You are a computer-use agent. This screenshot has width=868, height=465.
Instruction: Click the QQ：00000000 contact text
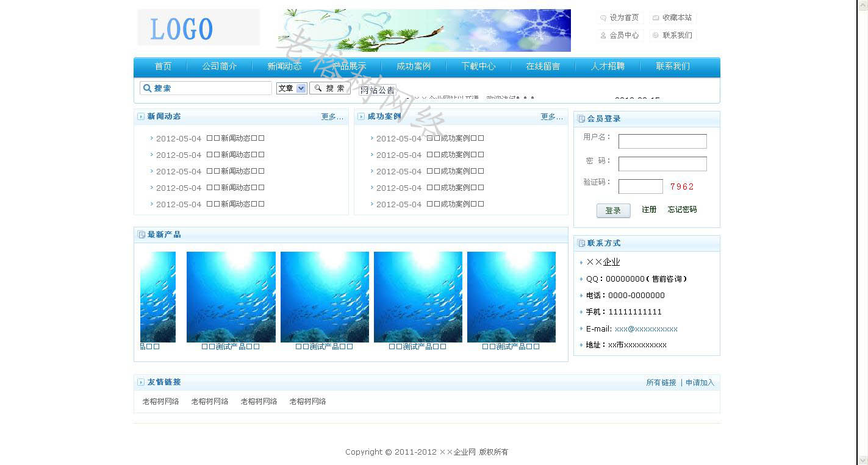coord(636,279)
